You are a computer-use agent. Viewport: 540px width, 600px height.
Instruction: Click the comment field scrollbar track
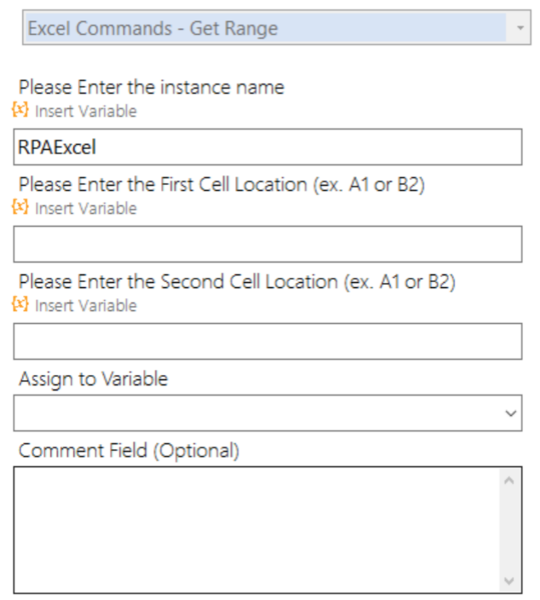(x=509, y=530)
